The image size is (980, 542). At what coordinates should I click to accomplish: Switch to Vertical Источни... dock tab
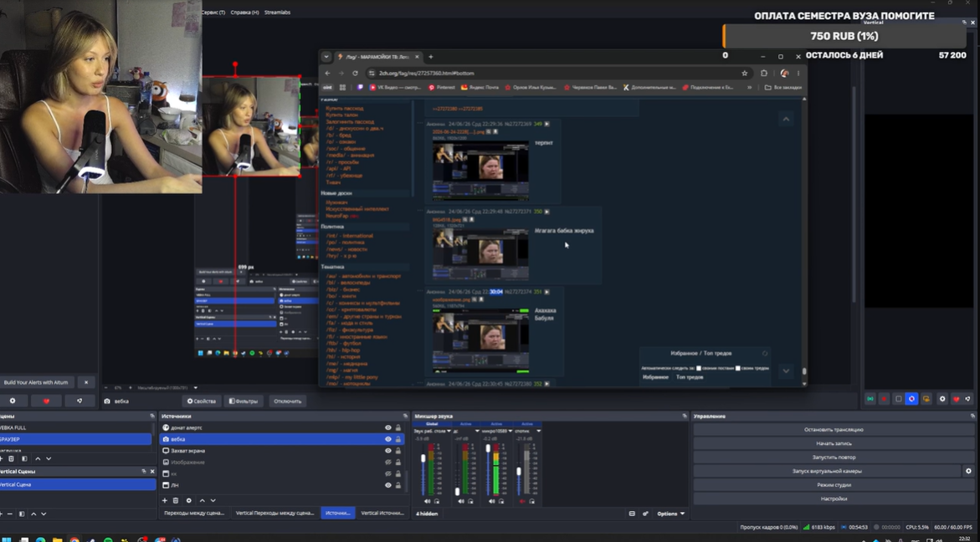point(382,513)
